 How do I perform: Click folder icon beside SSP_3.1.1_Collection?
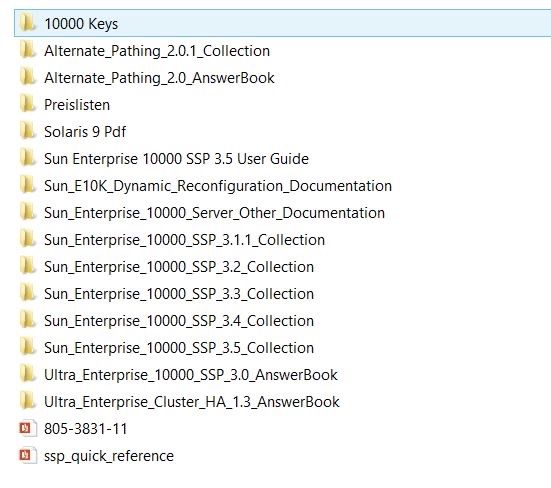tap(27, 240)
